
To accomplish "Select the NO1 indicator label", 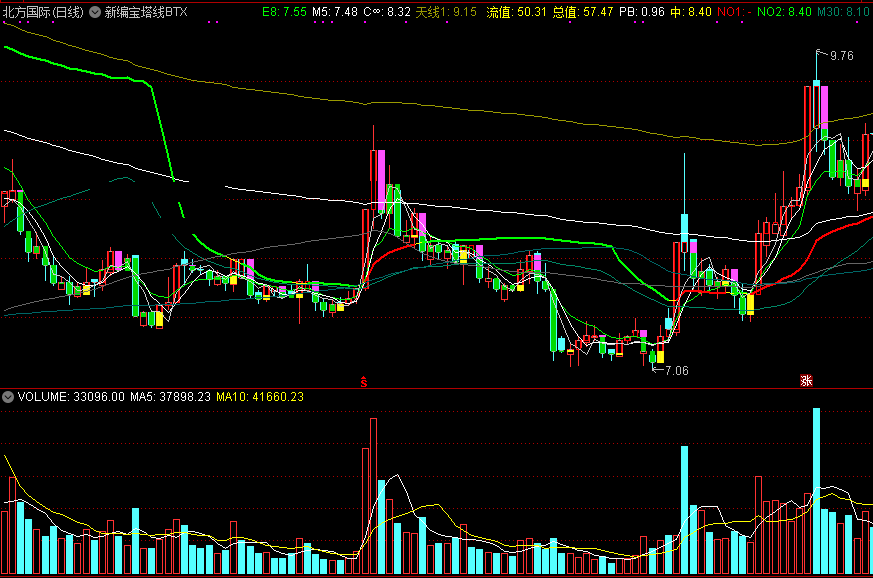I will pyautogui.click(x=734, y=12).
